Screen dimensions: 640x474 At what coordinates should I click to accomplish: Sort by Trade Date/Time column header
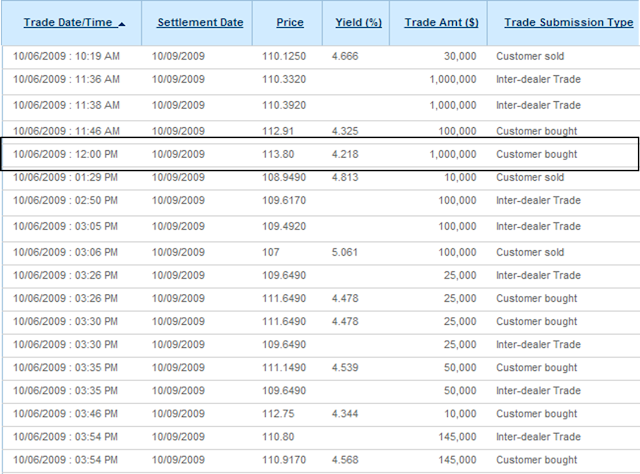point(68,22)
